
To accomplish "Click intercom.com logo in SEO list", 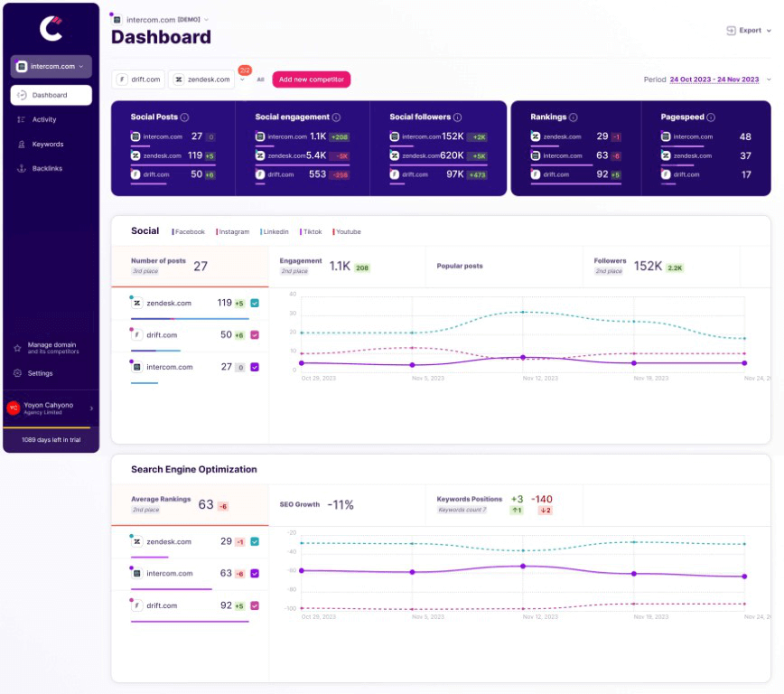I will tap(136, 574).
